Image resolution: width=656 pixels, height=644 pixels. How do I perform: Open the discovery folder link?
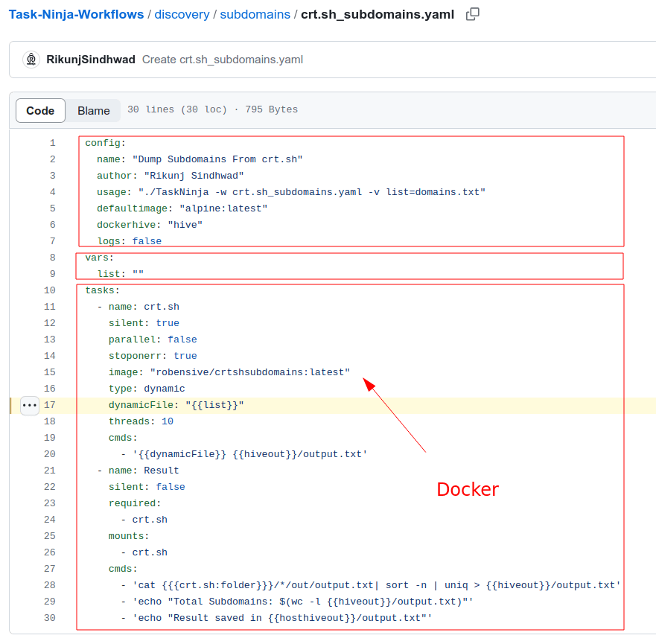(x=182, y=13)
